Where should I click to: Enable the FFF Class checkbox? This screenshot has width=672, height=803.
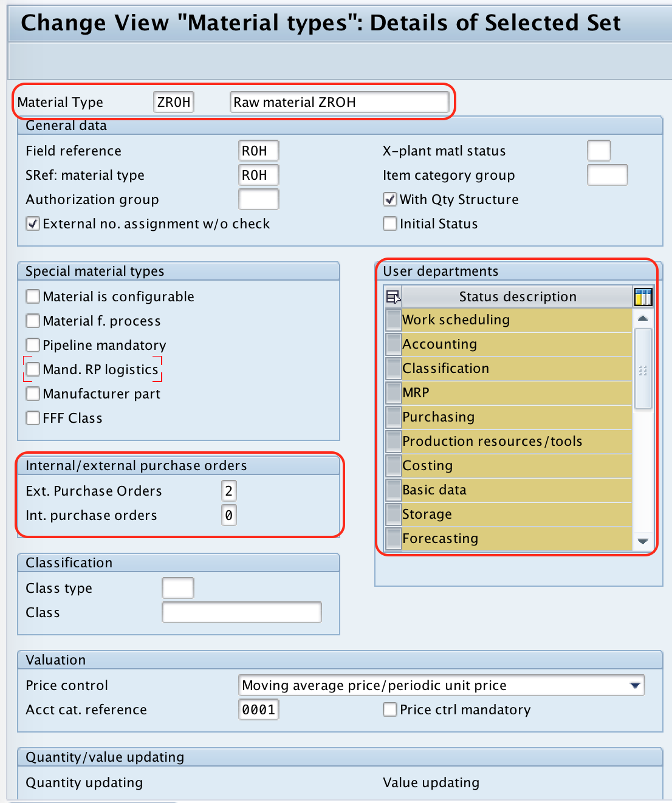point(32,417)
